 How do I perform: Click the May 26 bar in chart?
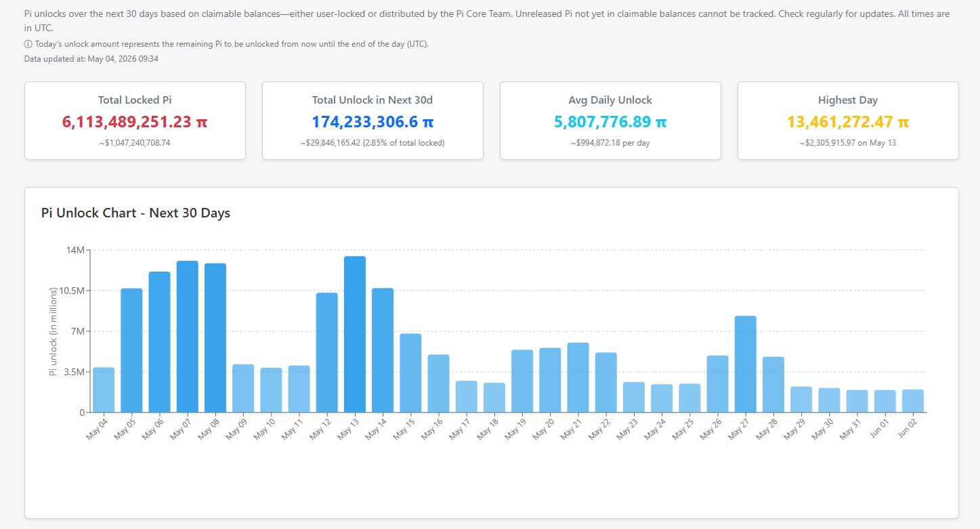pos(717,384)
